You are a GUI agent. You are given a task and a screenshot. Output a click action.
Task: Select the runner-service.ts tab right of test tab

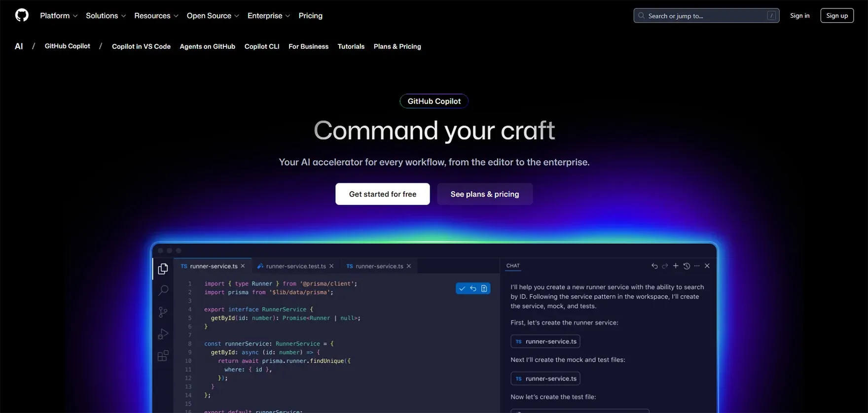[x=379, y=266]
